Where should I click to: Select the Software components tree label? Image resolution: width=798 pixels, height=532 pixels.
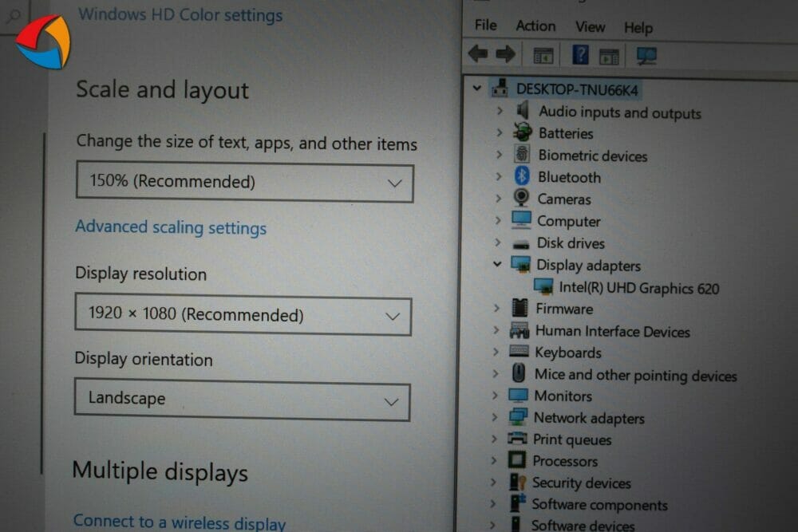[599, 505]
